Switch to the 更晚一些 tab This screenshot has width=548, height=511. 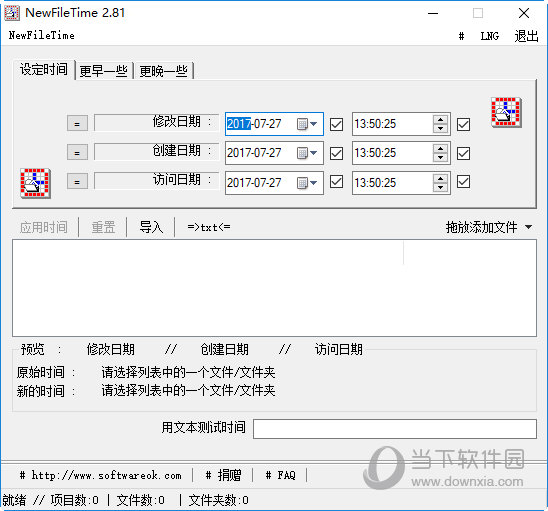coord(164,71)
